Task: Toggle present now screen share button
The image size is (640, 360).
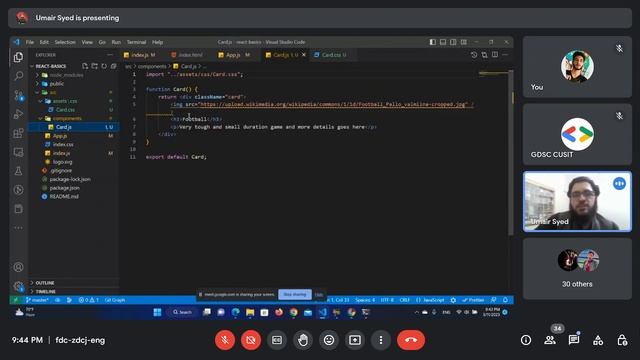Action: pyautogui.click(x=355, y=340)
